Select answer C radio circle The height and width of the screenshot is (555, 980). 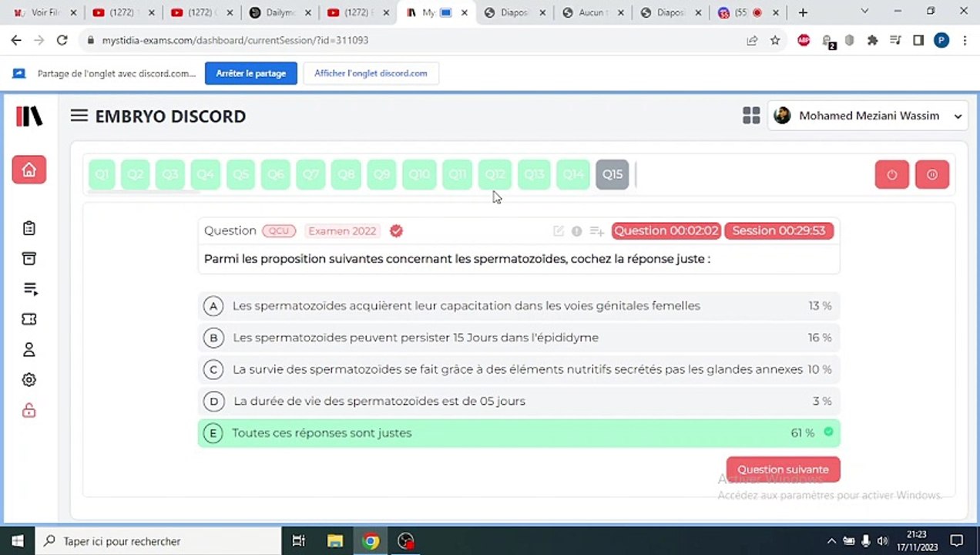pos(213,369)
